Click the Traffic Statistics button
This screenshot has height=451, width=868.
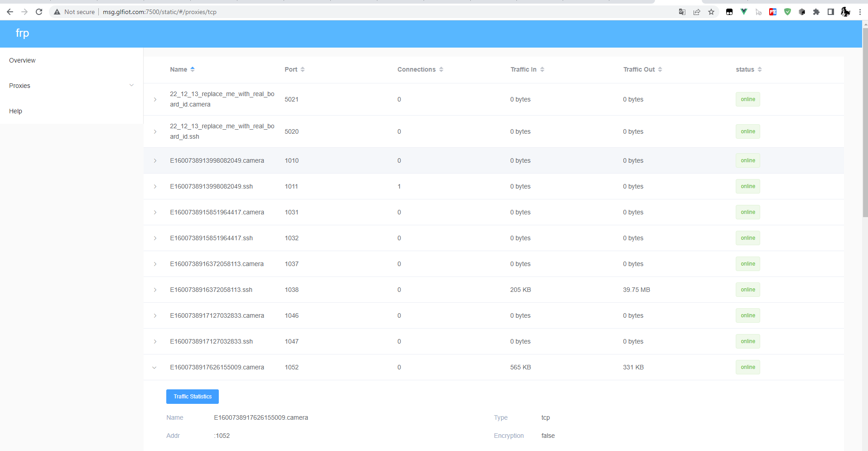(193, 397)
